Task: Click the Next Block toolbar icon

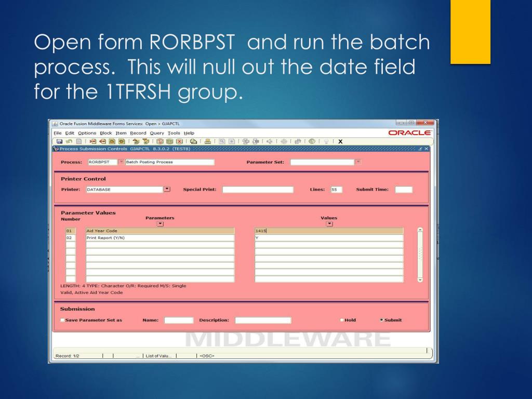Action: coord(146,141)
